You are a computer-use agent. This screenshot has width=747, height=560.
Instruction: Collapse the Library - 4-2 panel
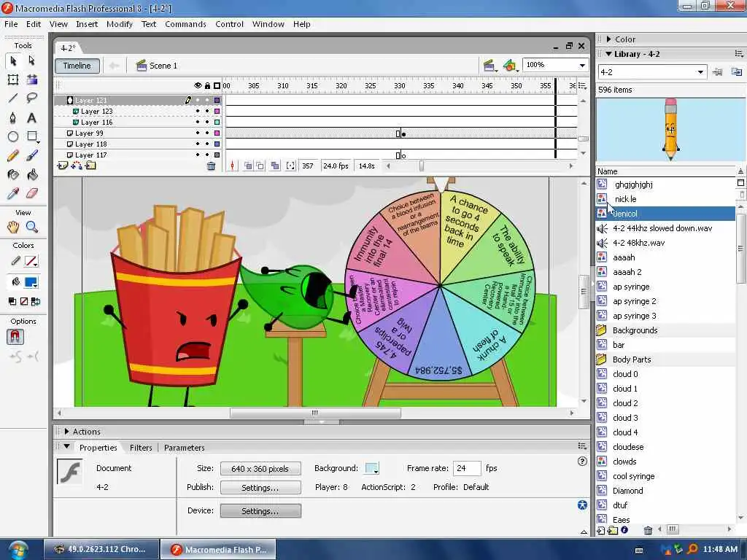tap(609, 54)
